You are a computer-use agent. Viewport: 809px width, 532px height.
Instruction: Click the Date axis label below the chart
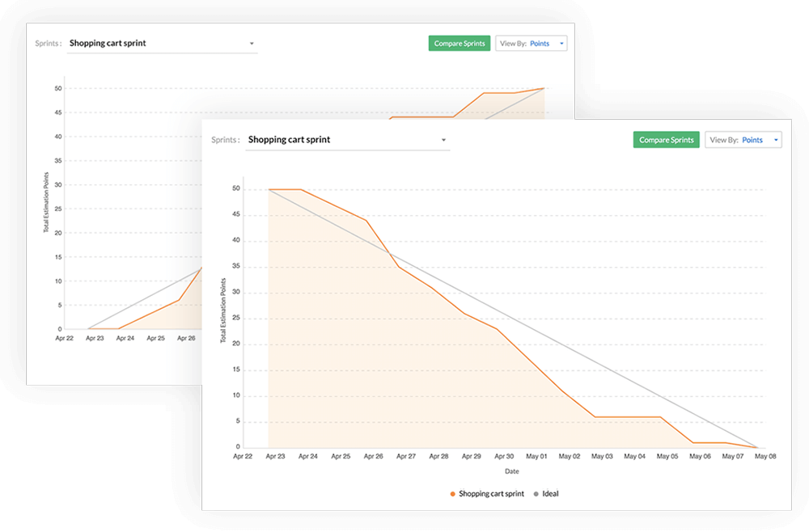(511, 471)
